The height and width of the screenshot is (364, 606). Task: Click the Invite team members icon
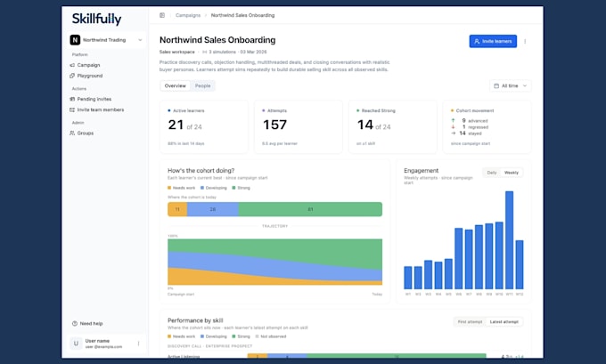[x=72, y=110]
